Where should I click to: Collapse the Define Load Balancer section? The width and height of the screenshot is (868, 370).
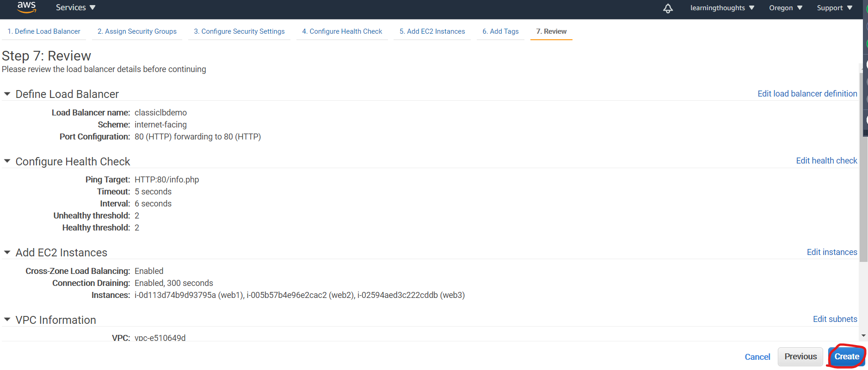pos(7,94)
